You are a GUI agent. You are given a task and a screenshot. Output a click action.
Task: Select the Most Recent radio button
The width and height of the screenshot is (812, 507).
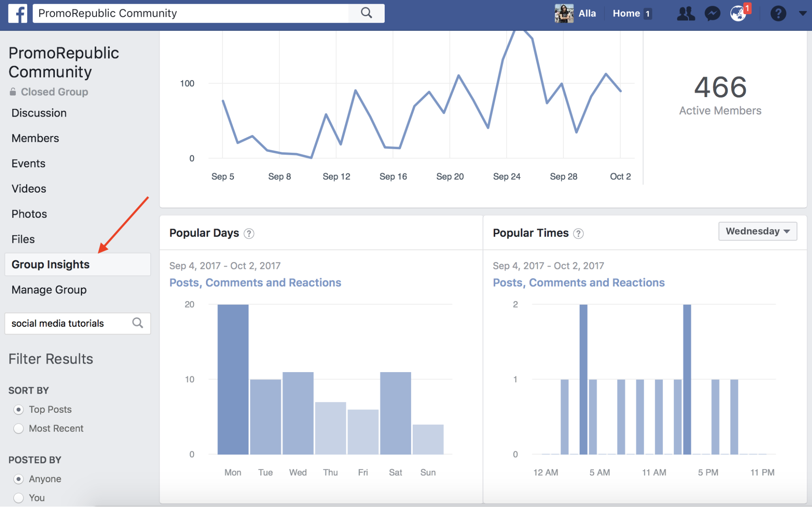(18, 429)
